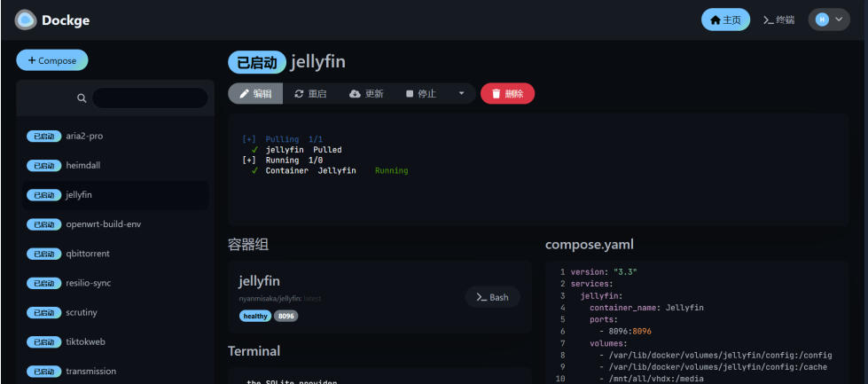
Task: Click the qbittorrent 已启动 badge
Action: coord(43,254)
